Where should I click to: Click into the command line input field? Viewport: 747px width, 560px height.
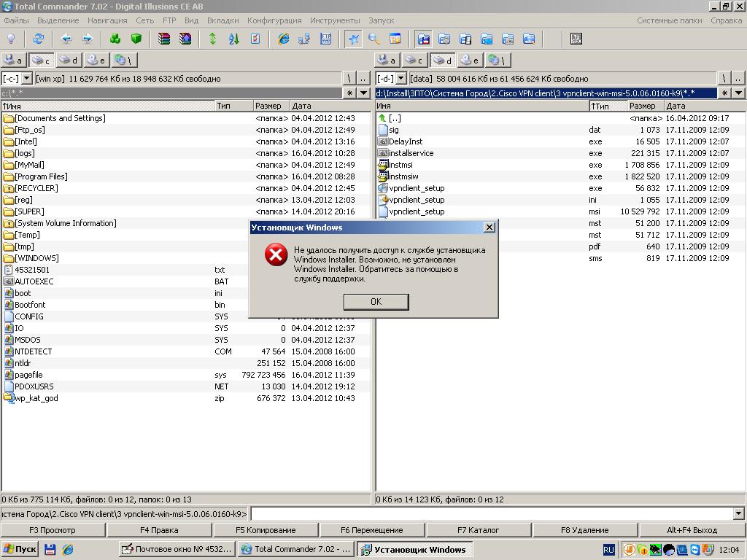click(x=492, y=514)
